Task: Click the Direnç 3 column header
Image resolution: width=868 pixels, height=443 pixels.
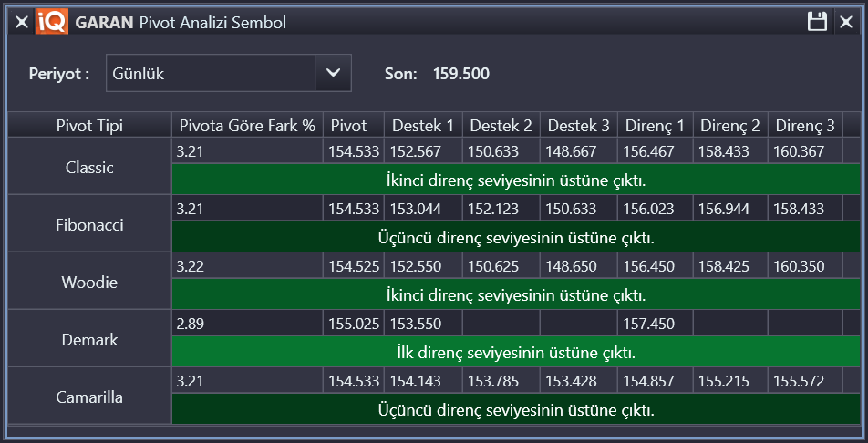Action: pyautogui.click(x=804, y=125)
